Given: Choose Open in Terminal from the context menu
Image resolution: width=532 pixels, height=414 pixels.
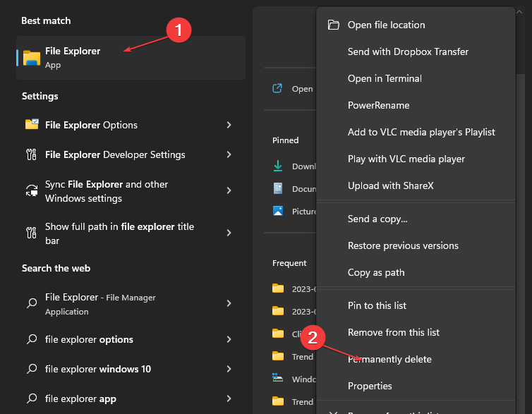Looking at the screenshot, I should 385,78.
